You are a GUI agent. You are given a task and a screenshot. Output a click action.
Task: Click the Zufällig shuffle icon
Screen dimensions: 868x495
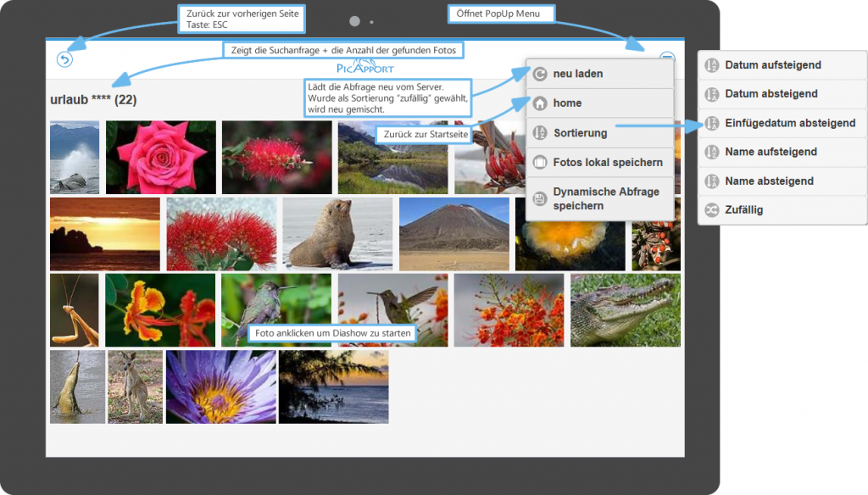tap(712, 210)
